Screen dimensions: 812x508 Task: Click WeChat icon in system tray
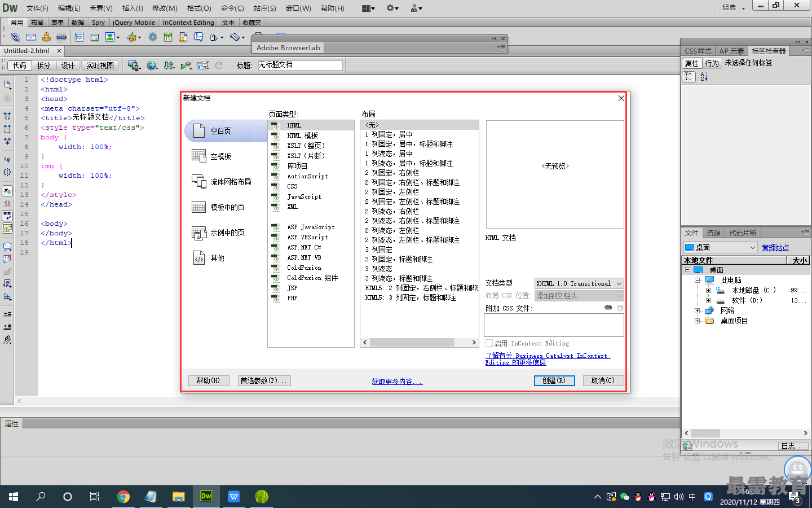click(624, 497)
